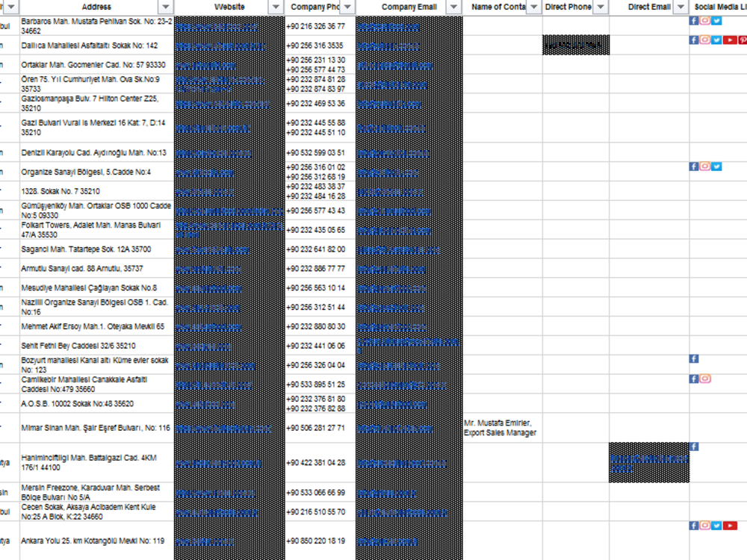Open the Company Phone column filter dropdown

[x=347, y=7]
